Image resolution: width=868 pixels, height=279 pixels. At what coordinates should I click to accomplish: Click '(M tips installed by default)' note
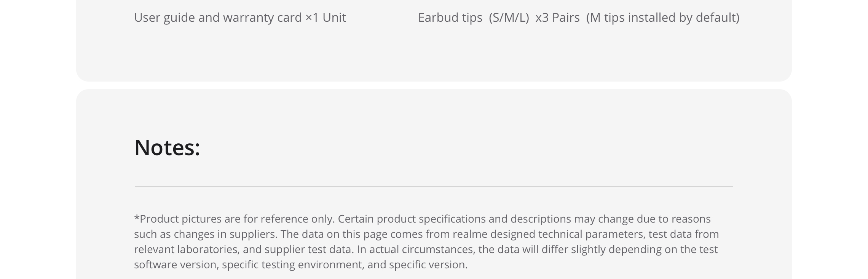pyautogui.click(x=663, y=18)
